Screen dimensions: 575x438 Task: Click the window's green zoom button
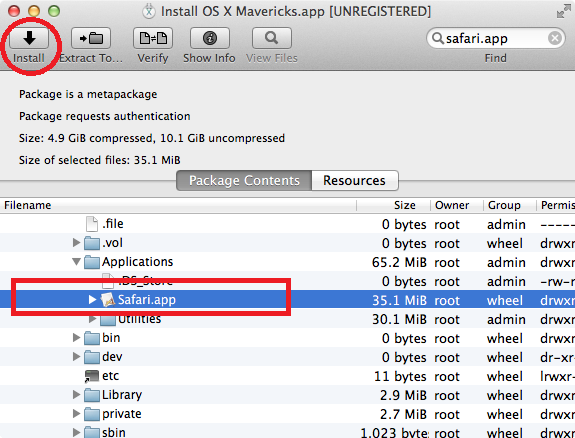(54, 11)
